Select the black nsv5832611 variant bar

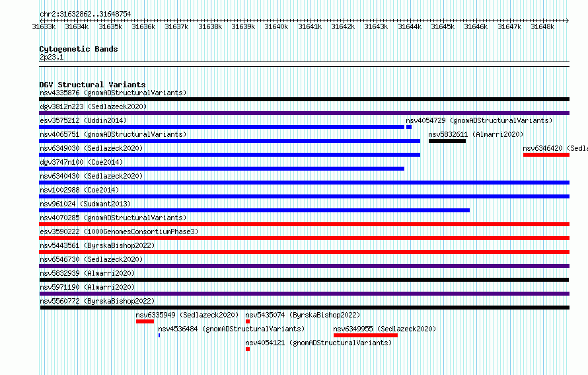[x=447, y=141]
